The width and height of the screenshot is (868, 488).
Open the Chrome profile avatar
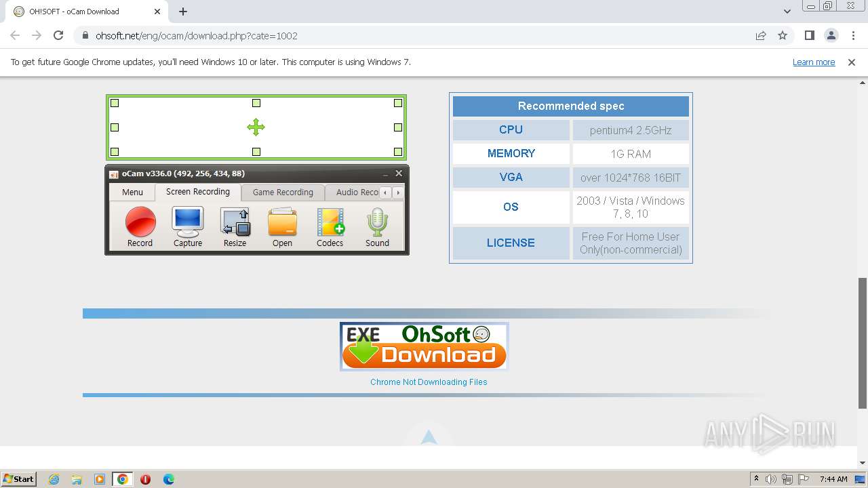click(x=831, y=36)
